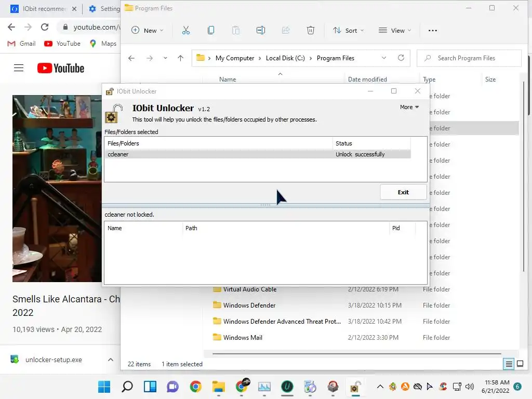This screenshot has width=532, height=399.
Task: Click the Search Program Files field
Action: 469,58
